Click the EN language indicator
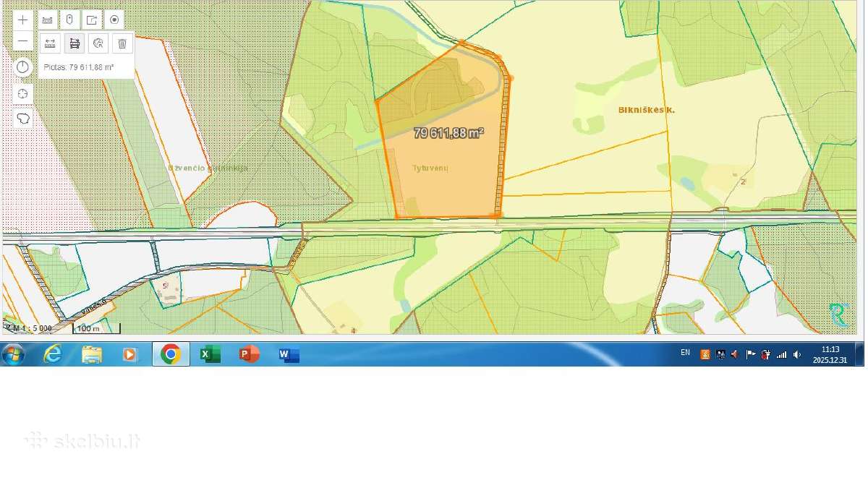This screenshot has width=868, height=488. pyautogui.click(x=685, y=353)
